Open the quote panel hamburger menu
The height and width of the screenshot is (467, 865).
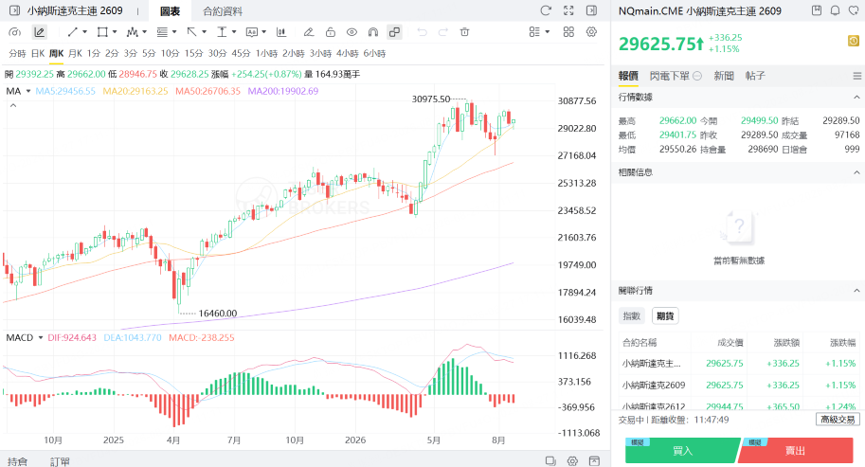857,76
